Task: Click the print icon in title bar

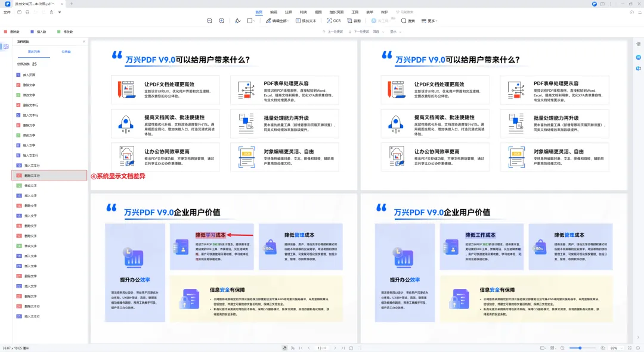Action: (27, 13)
